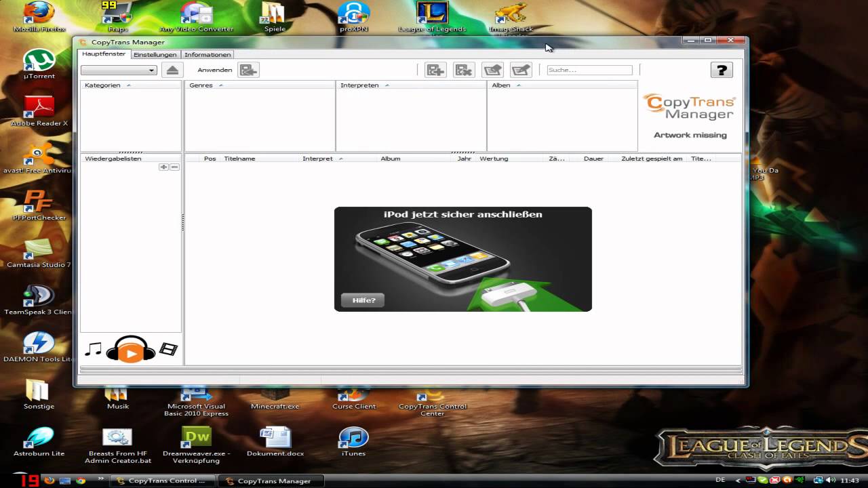Open Mozilla Firefox desktop shortcut

[39, 17]
